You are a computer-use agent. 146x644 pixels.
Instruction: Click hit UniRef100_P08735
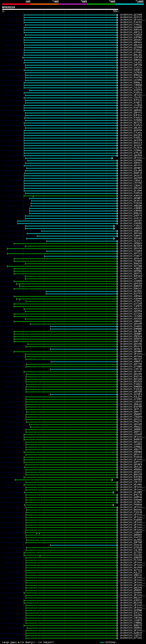point(131,108)
